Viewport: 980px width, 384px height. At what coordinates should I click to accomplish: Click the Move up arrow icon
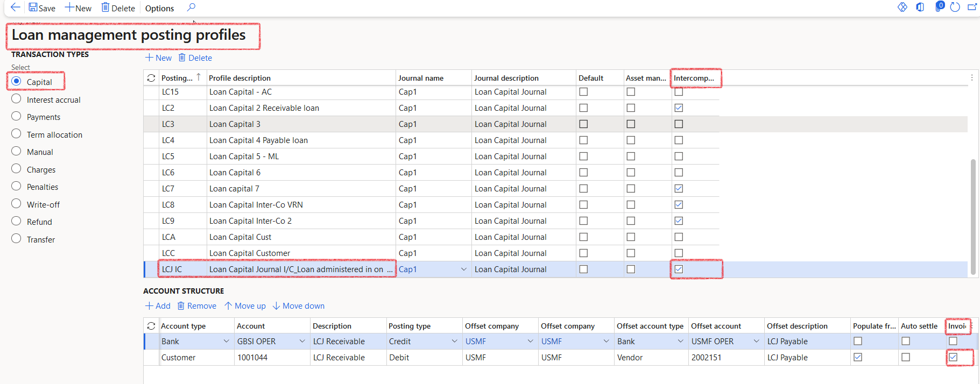pos(228,305)
